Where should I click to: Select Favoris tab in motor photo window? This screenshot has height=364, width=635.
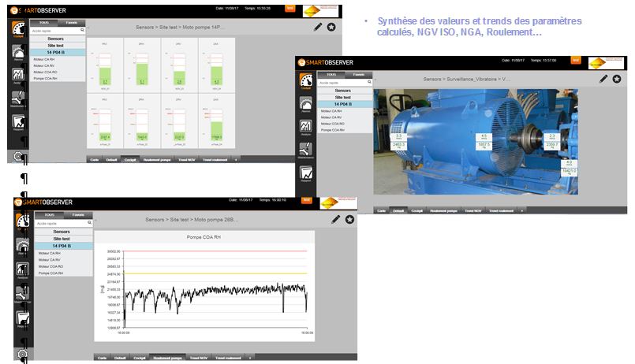pos(359,74)
